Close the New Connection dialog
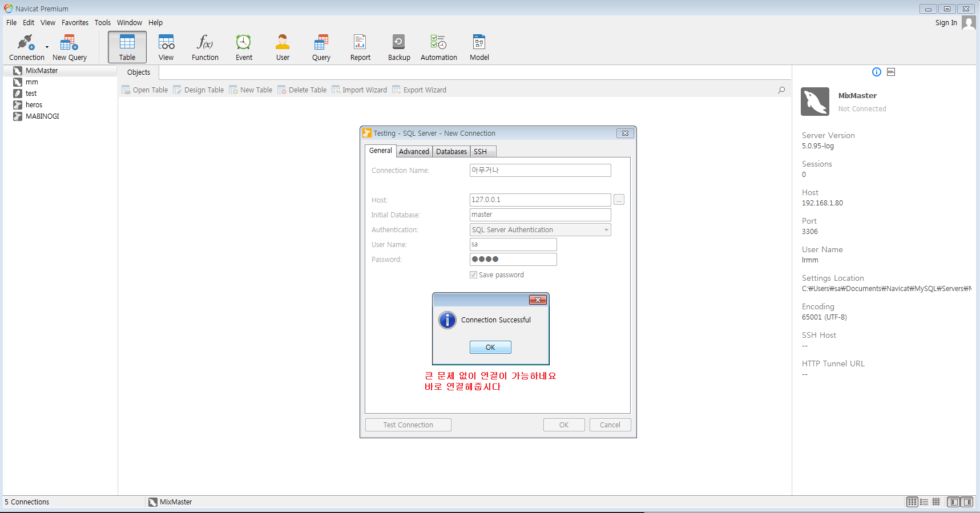The height and width of the screenshot is (513, 980). point(625,134)
